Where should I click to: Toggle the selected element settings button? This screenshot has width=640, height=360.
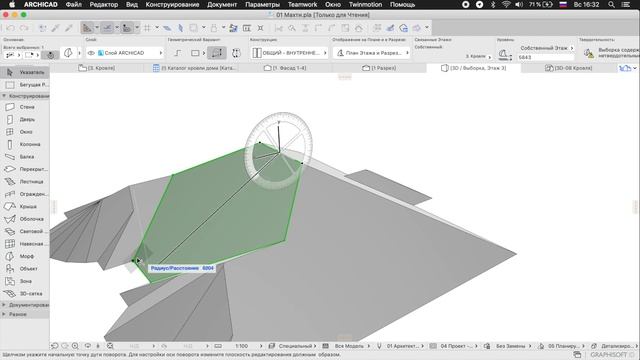[51, 55]
